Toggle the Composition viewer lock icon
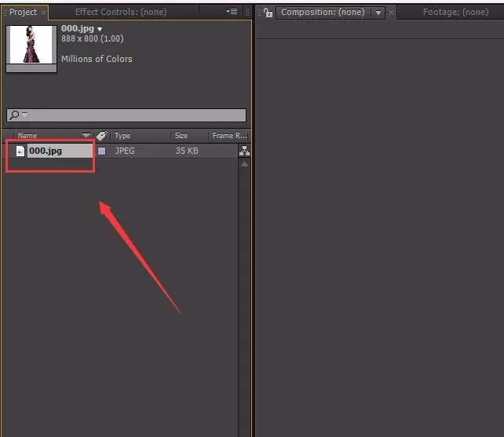Screen dimensions: 504x437 coord(268,13)
